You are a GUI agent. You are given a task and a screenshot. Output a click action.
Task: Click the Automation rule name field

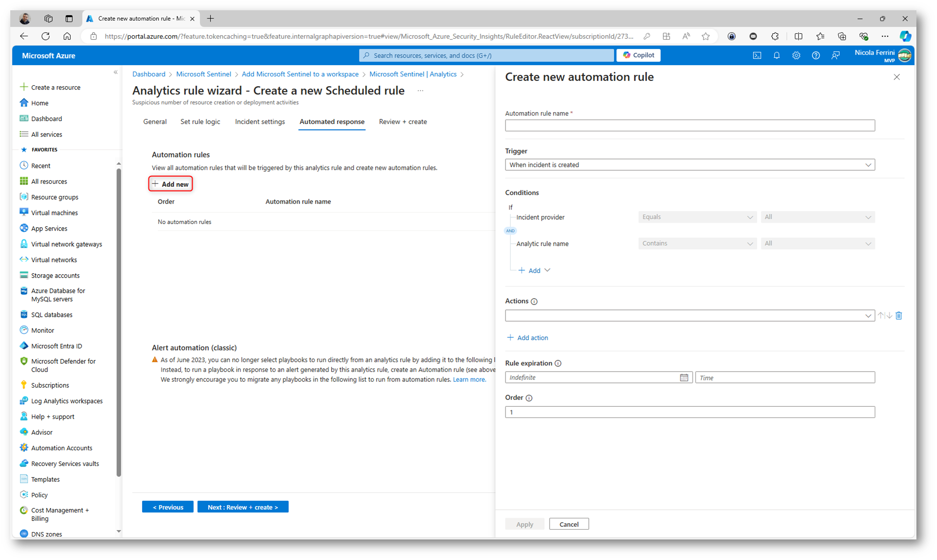[x=690, y=125]
